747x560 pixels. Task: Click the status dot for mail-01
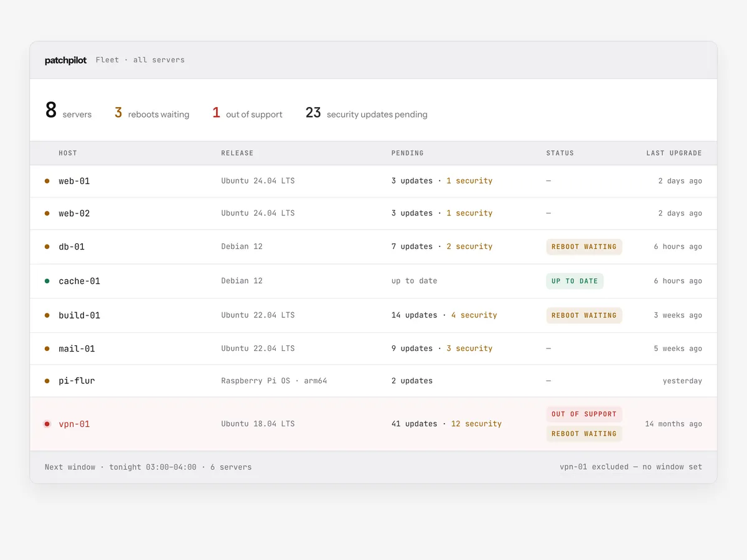click(x=47, y=349)
